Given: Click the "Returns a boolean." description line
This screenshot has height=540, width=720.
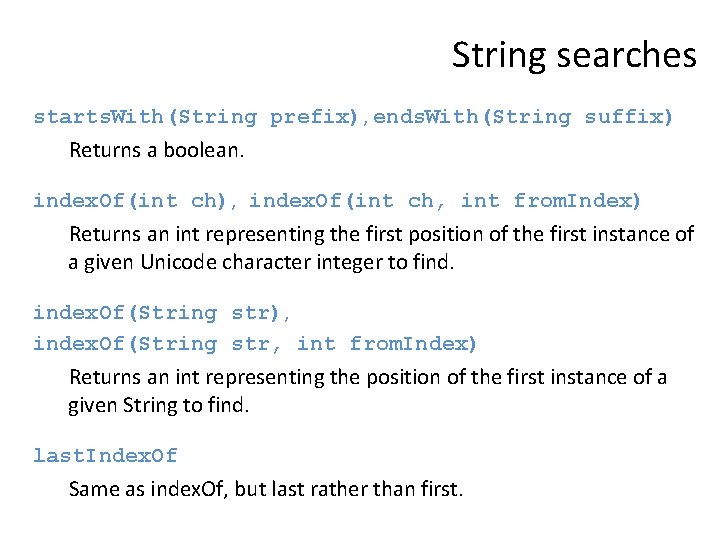Looking at the screenshot, I should (x=156, y=151).
